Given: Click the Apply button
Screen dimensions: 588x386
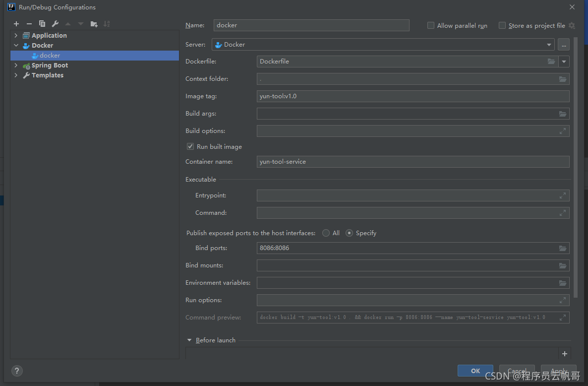Looking at the screenshot, I should click(x=558, y=371).
